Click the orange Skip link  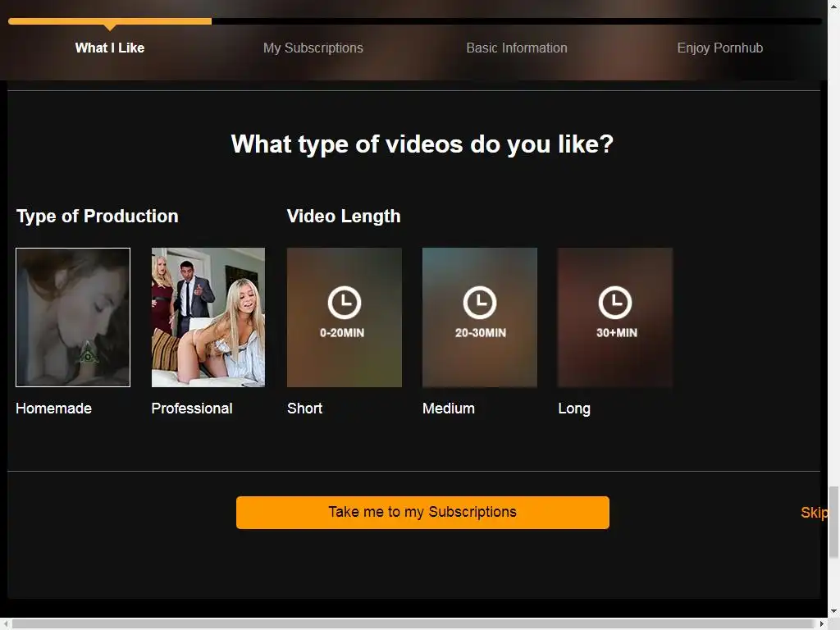pyautogui.click(x=814, y=513)
